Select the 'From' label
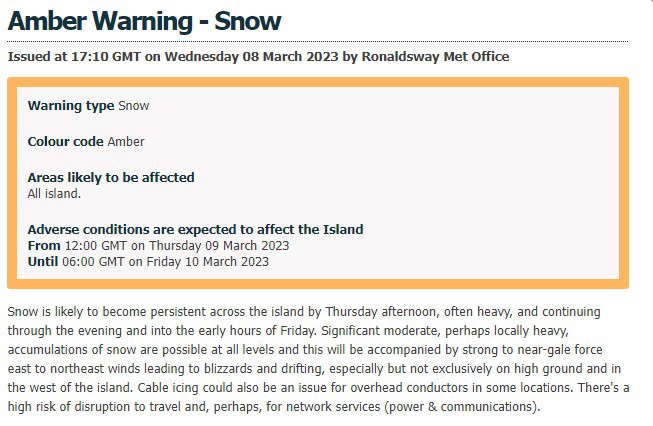The image size is (653, 426). 44,246
